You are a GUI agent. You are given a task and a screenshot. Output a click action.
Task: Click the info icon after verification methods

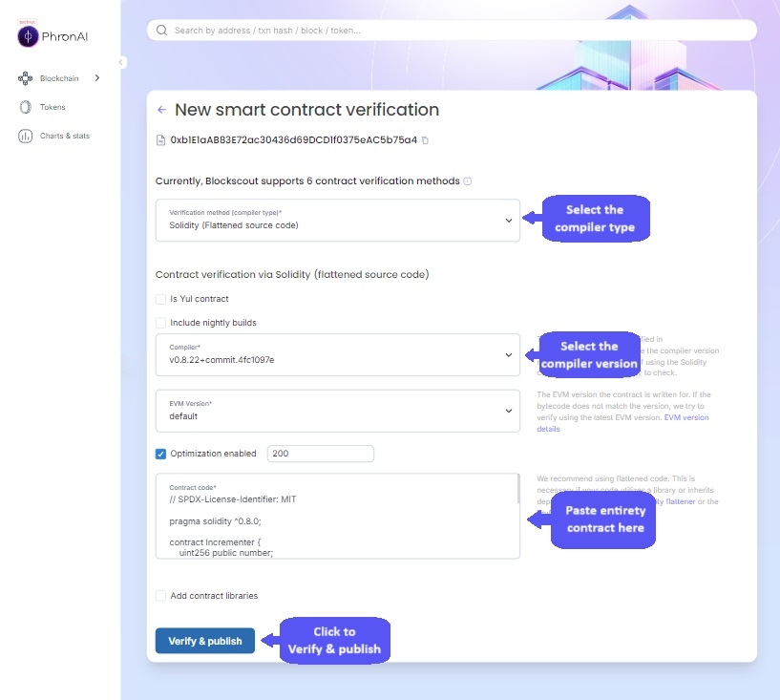(x=468, y=180)
